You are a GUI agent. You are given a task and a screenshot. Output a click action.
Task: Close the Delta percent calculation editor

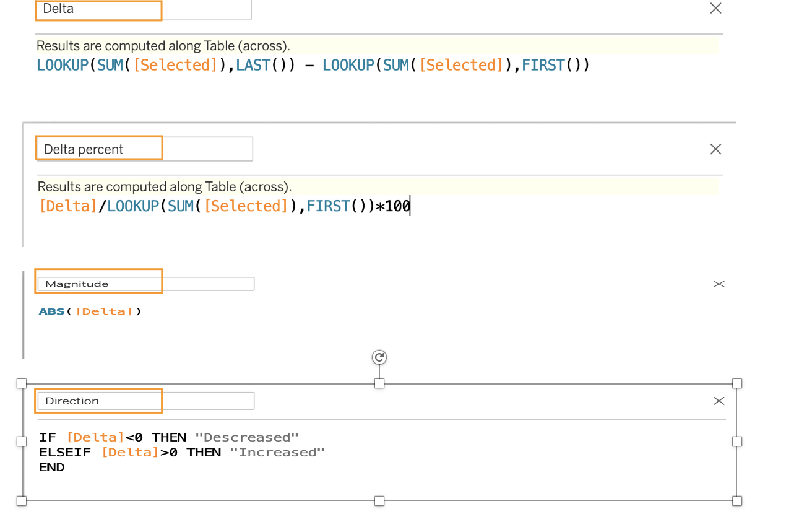[x=715, y=149]
